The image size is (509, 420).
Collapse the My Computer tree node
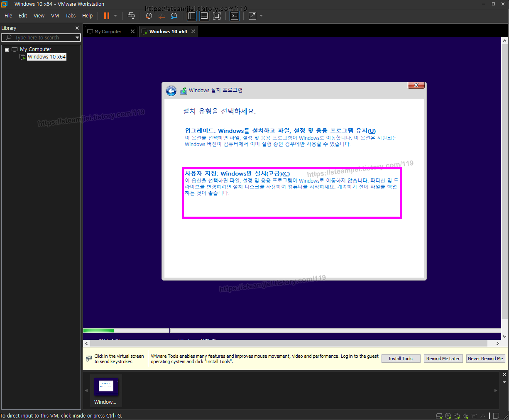(x=7, y=50)
